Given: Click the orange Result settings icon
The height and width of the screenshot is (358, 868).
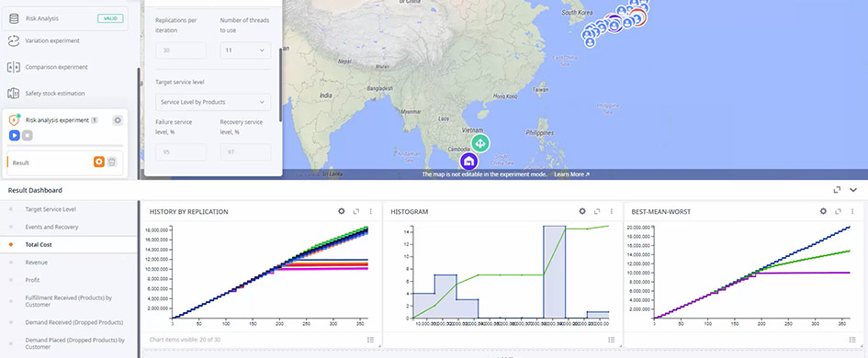Looking at the screenshot, I should [98, 162].
